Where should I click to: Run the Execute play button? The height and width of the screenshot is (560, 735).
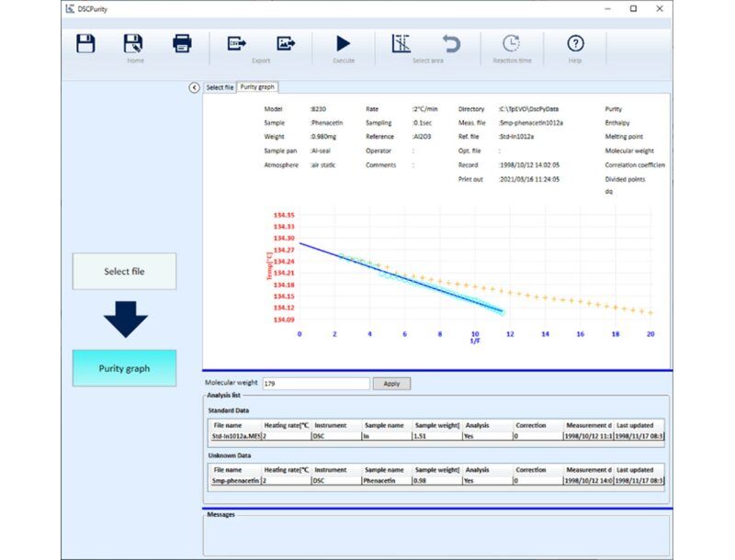[343, 43]
